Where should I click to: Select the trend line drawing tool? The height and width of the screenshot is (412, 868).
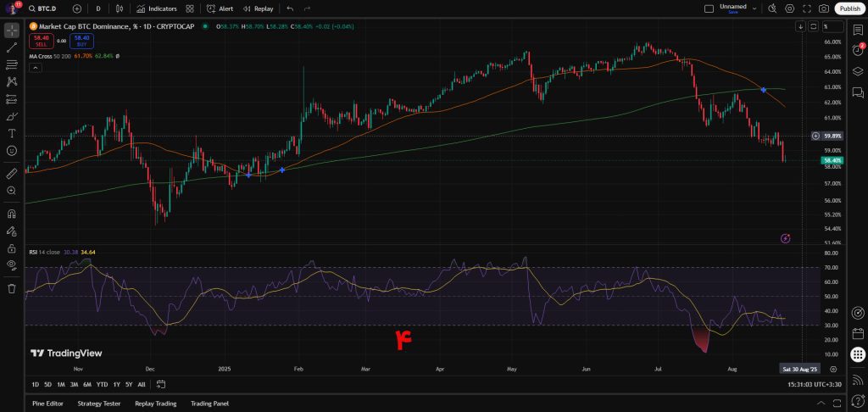(12, 47)
